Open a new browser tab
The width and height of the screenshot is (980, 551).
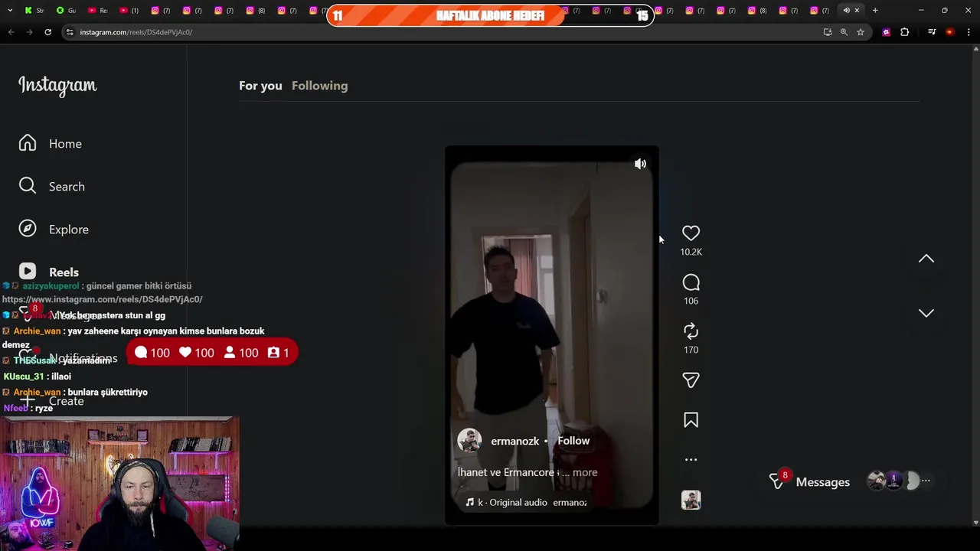click(875, 11)
